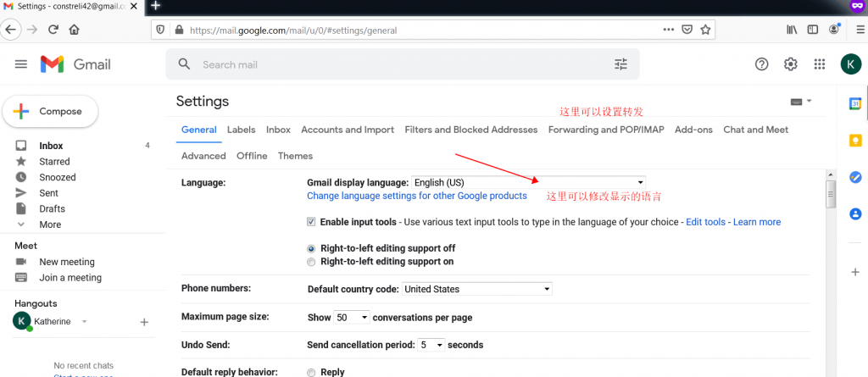The width and height of the screenshot is (868, 377).
Task: Click Edit tools link
Action: [x=705, y=222]
